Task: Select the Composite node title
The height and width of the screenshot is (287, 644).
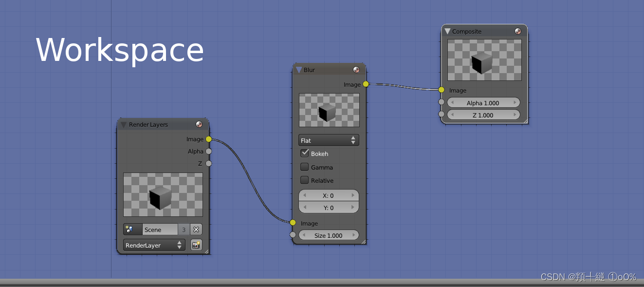Action: tap(467, 32)
